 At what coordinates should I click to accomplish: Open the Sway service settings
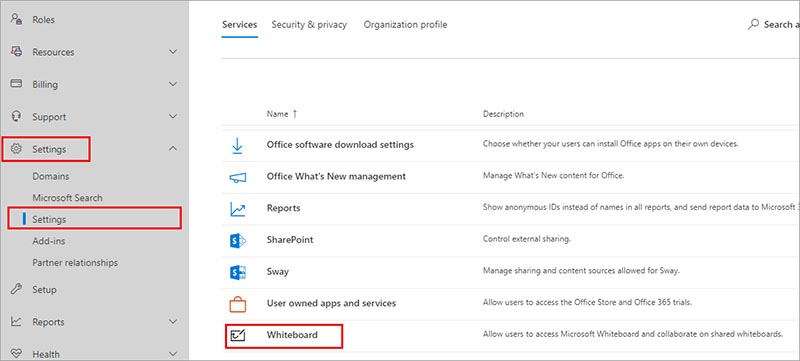coord(278,271)
